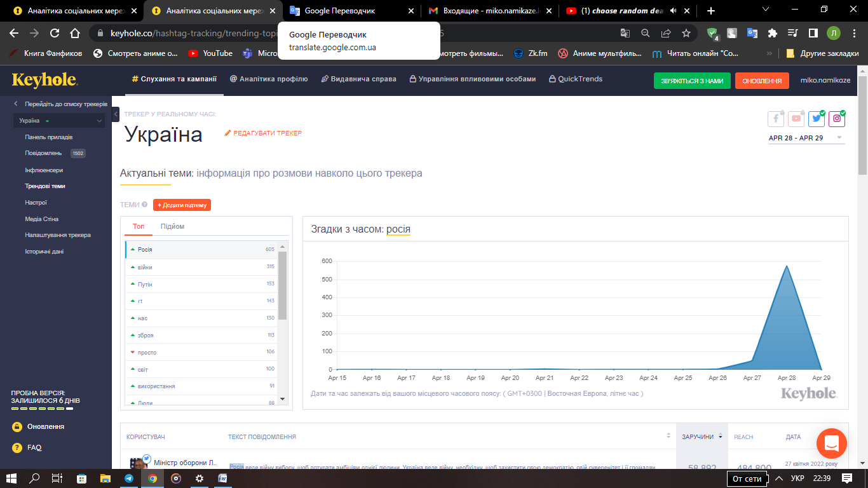Screen dimensions: 868x488
Task: Open Повідомлень with 1502 badge
Action: pos(55,153)
